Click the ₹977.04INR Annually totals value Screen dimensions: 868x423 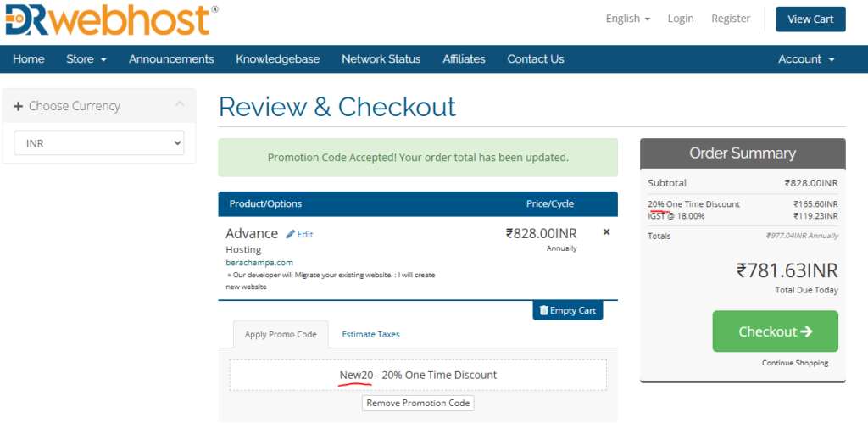pos(802,236)
